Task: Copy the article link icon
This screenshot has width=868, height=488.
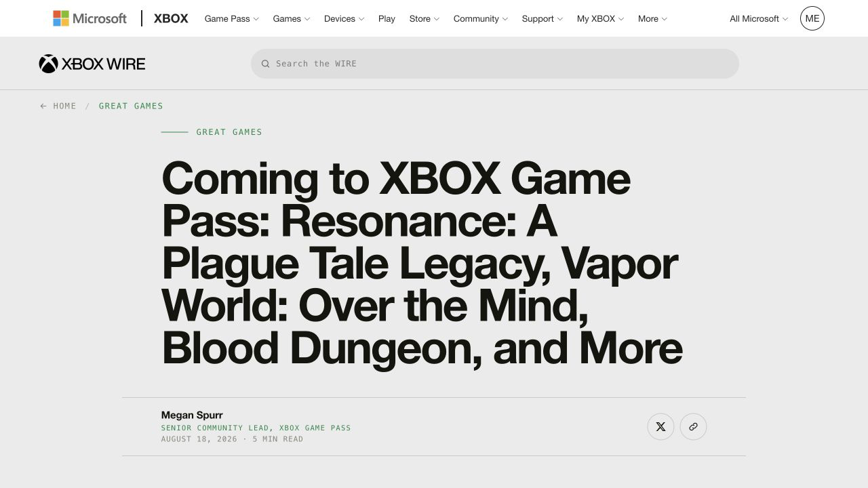Action: 693,427
